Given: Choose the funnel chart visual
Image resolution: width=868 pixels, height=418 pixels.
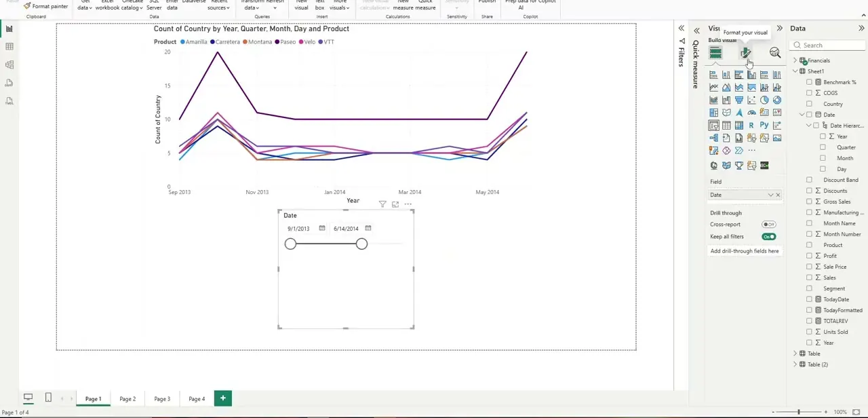Looking at the screenshot, I should (739, 100).
